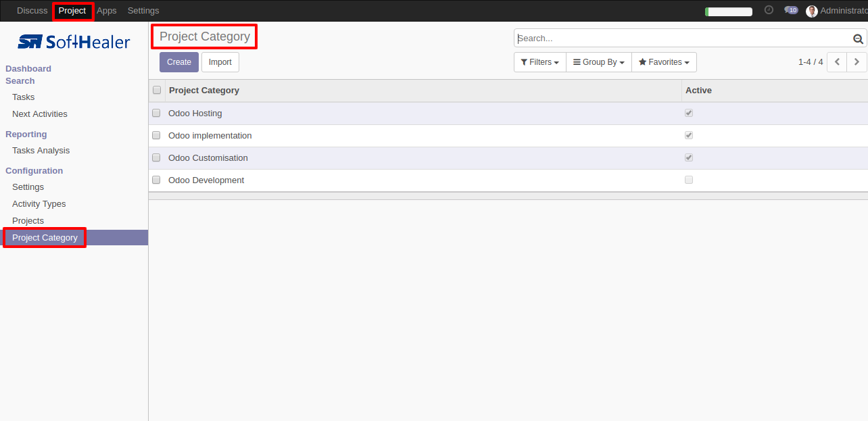The height and width of the screenshot is (421, 868).
Task: Click the Reporting sidebar heading
Action: 26,134
